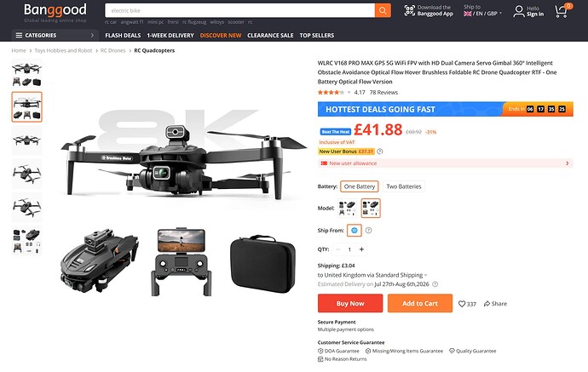Click the user account Sign in icon
The height and width of the screenshot is (372, 588).
(x=519, y=11)
